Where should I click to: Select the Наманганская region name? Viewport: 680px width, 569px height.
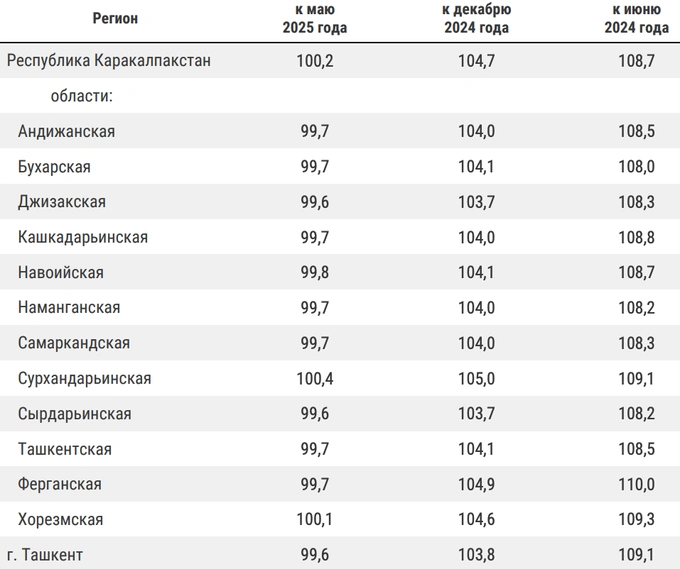coord(69,307)
